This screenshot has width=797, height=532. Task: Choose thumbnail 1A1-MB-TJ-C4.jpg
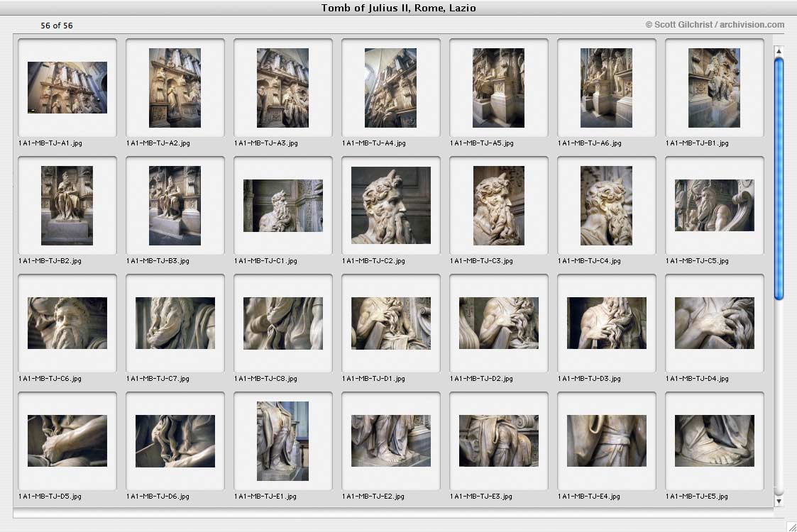(606, 205)
